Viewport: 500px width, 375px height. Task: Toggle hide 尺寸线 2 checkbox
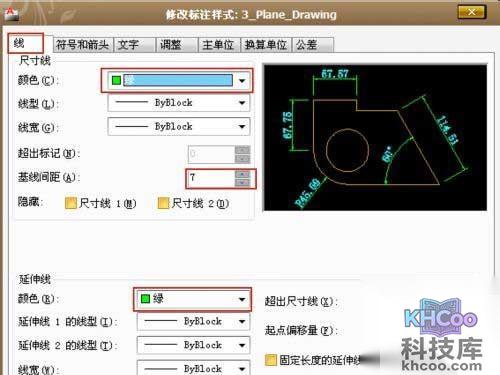[163, 203]
